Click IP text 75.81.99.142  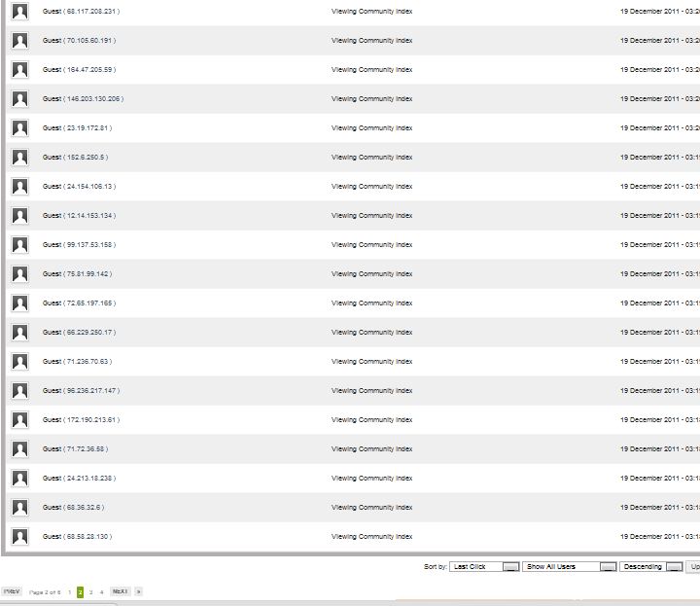(x=87, y=273)
